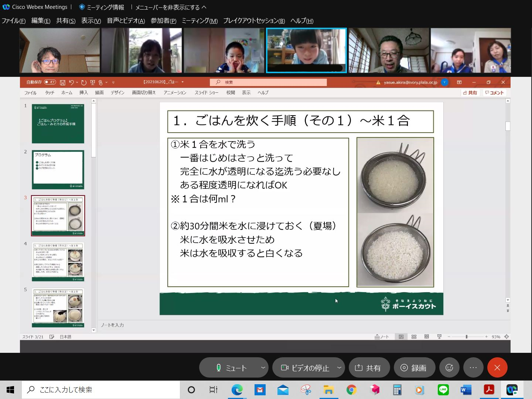Open touch mode dropdown arrow
This screenshot has height=399, width=532.
tap(106, 82)
